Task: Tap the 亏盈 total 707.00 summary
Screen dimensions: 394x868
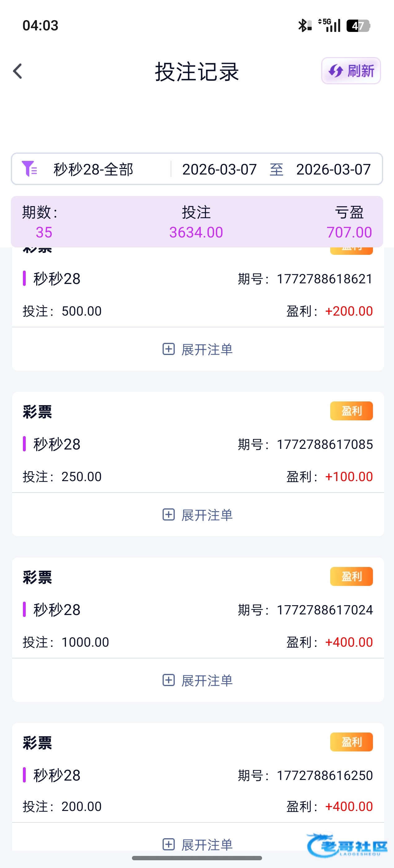Action: (349, 232)
